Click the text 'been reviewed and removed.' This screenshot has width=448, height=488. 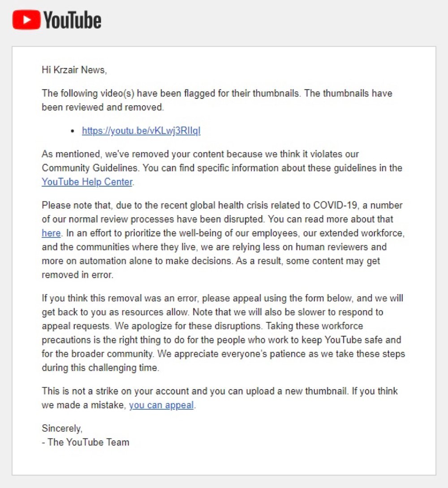pyautogui.click(x=103, y=107)
